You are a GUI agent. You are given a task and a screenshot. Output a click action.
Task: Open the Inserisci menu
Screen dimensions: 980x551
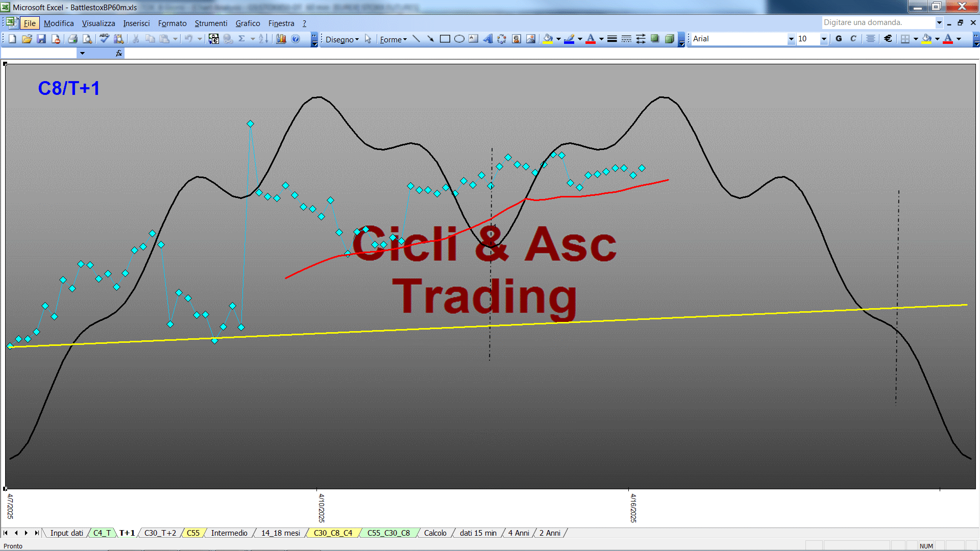tap(136, 23)
